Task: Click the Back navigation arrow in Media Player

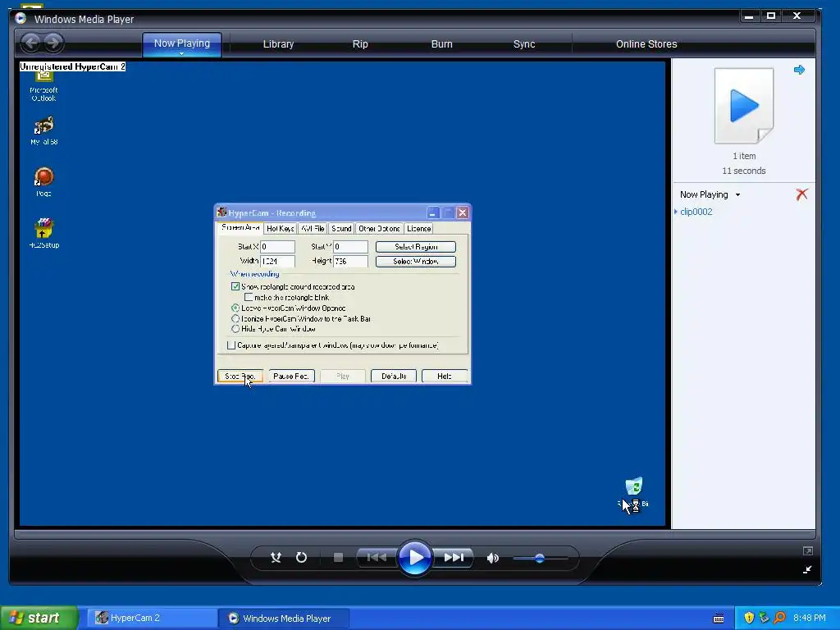Action: [31, 43]
